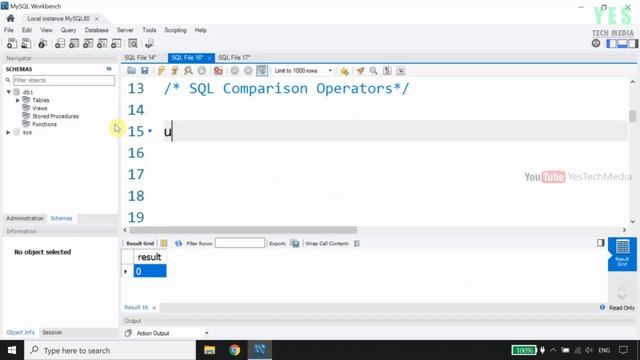Execute the script with the lightning icon
The height and width of the screenshot is (360, 640).
pyautogui.click(x=161, y=71)
